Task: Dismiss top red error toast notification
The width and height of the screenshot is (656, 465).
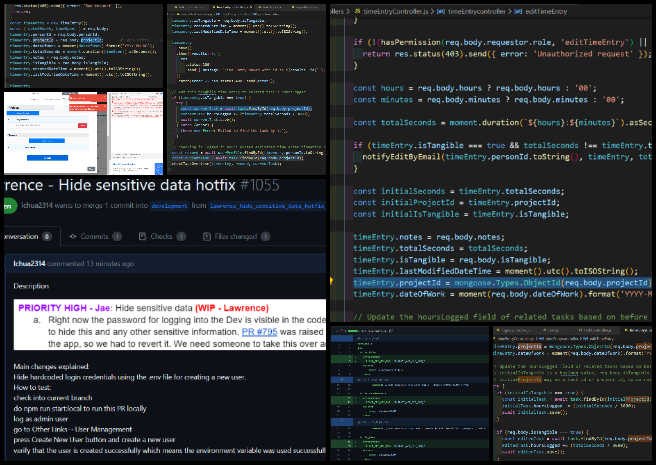Action: tap(87, 98)
